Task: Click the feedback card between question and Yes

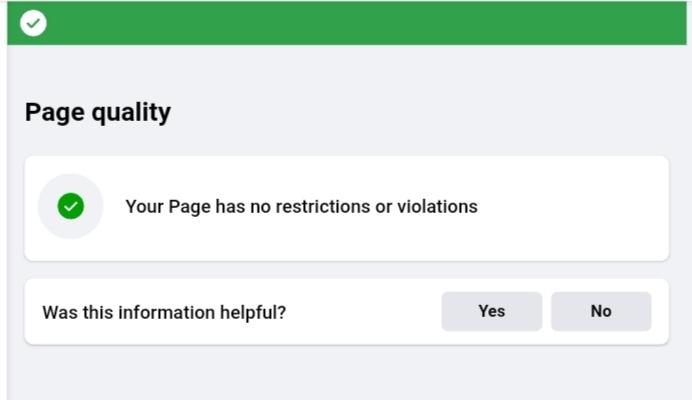Action: click(x=360, y=312)
